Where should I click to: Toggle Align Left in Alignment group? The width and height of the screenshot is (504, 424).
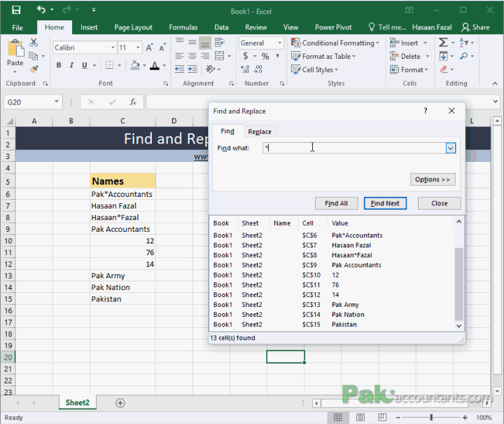click(x=179, y=56)
